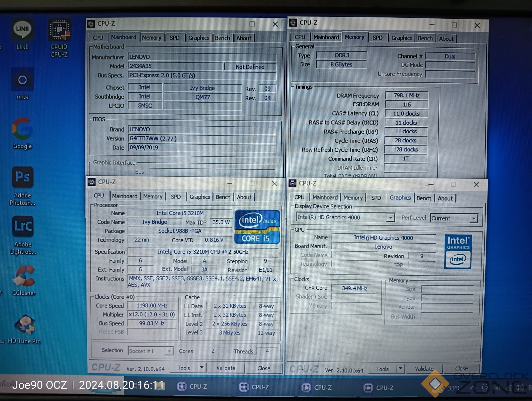
Task: Switch to third CPU-Z taskbar item
Action: [x=317, y=387]
